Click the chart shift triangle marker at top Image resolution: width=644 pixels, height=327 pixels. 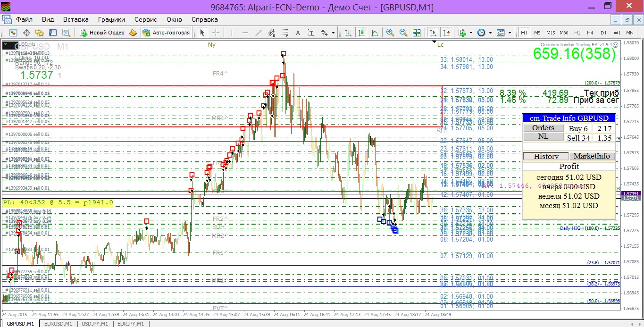click(435, 42)
